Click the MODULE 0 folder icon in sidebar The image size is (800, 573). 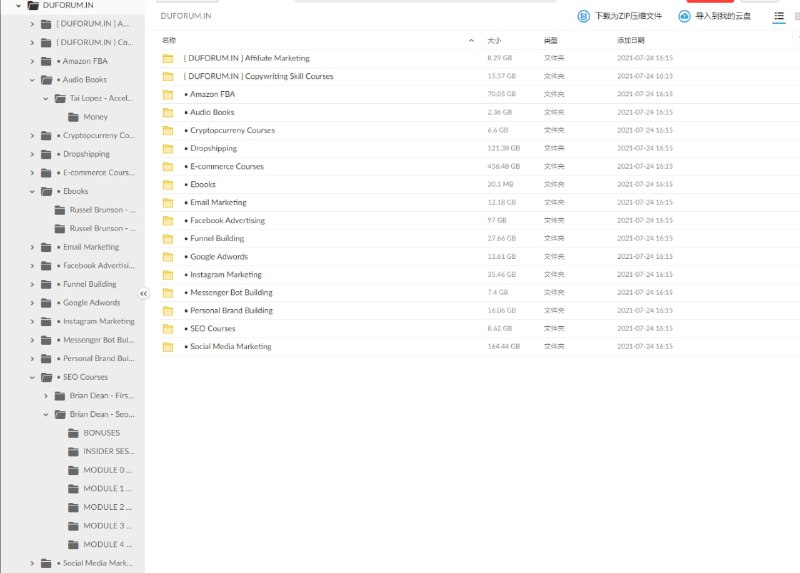pyautogui.click(x=73, y=470)
